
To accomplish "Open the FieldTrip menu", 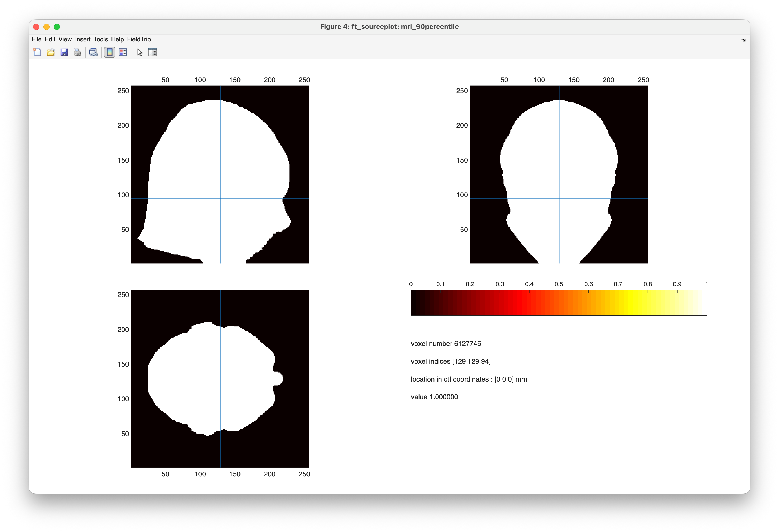I will [139, 39].
